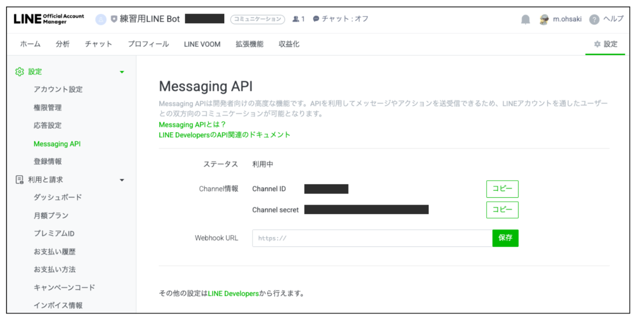Click the invoice icon beside 利用と請求
The image size is (644, 323).
coord(20,180)
